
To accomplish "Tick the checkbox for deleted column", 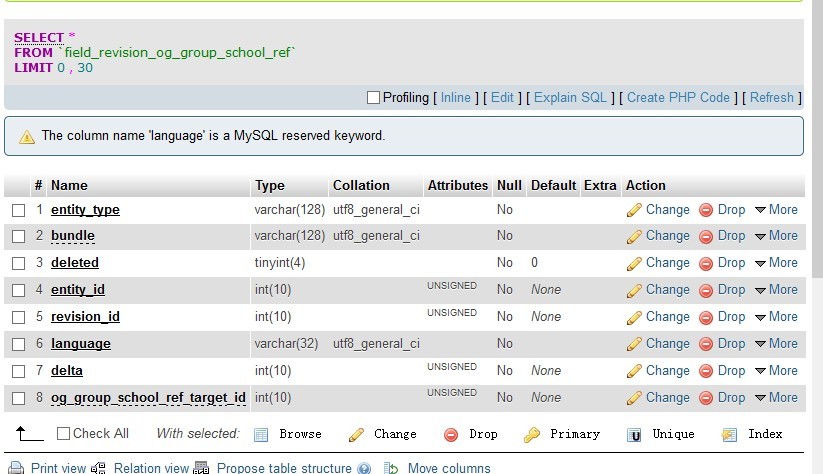I will [x=18, y=264].
